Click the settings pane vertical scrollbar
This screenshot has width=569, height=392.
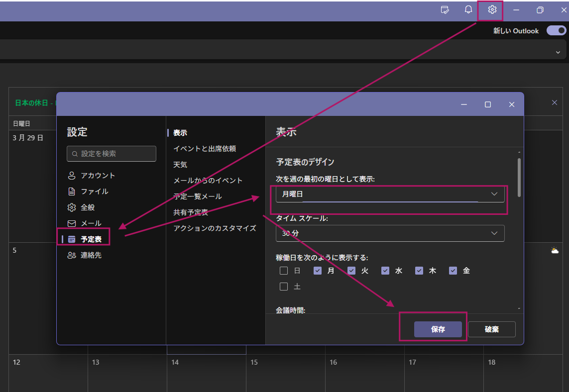(519, 178)
